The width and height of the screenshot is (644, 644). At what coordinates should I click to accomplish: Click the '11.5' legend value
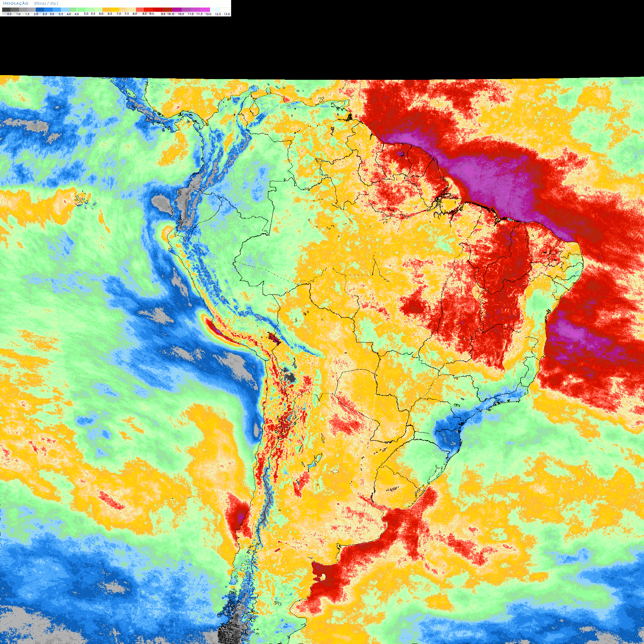click(200, 14)
